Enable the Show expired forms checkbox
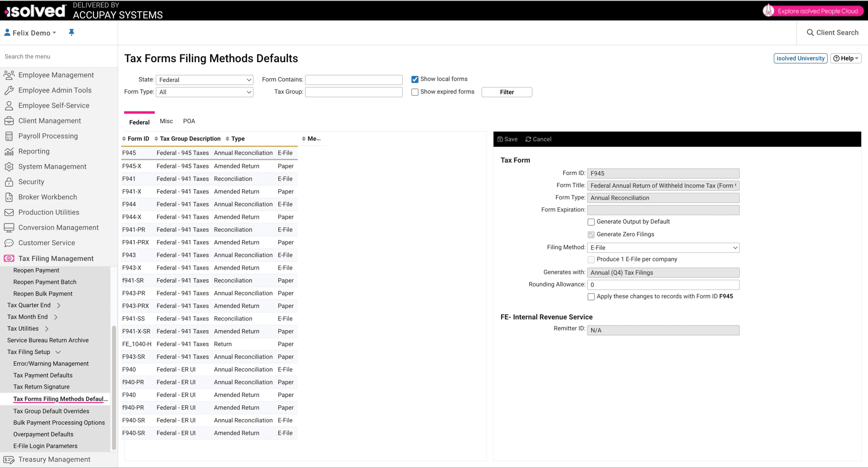The width and height of the screenshot is (868, 468). (x=415, y=92)
